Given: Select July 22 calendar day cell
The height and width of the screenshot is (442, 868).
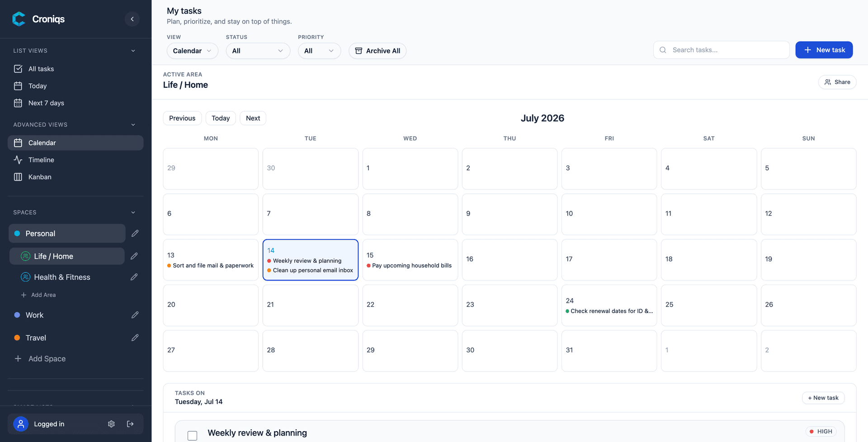Looking at the screenshot, I should point(410,305).
